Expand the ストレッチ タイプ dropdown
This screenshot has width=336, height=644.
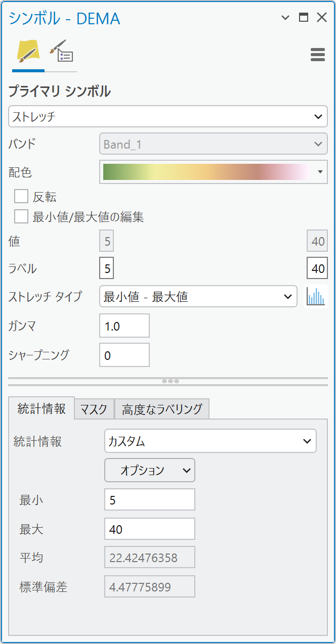(198, 296)
